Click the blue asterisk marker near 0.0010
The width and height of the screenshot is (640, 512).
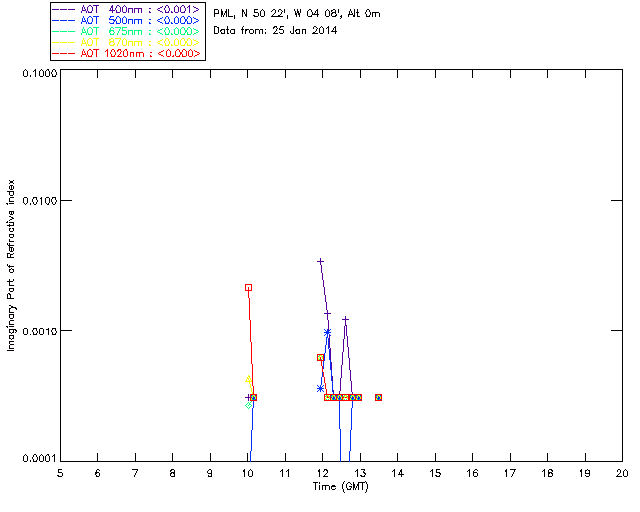(327, 332)
